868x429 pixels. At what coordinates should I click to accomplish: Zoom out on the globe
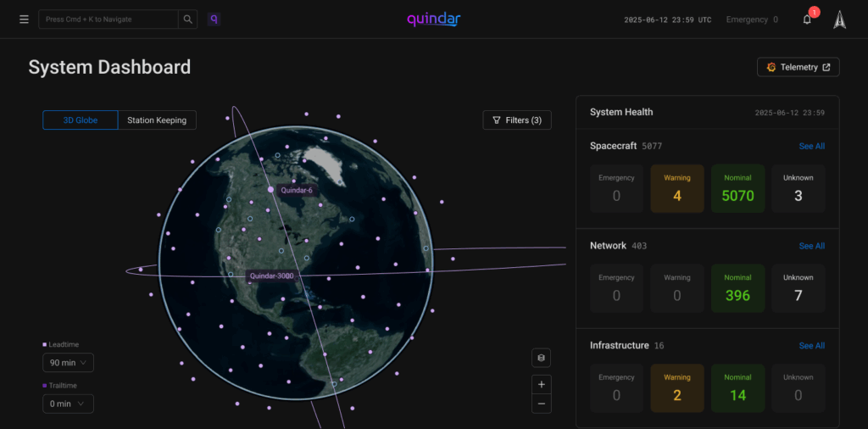[542, 404]
